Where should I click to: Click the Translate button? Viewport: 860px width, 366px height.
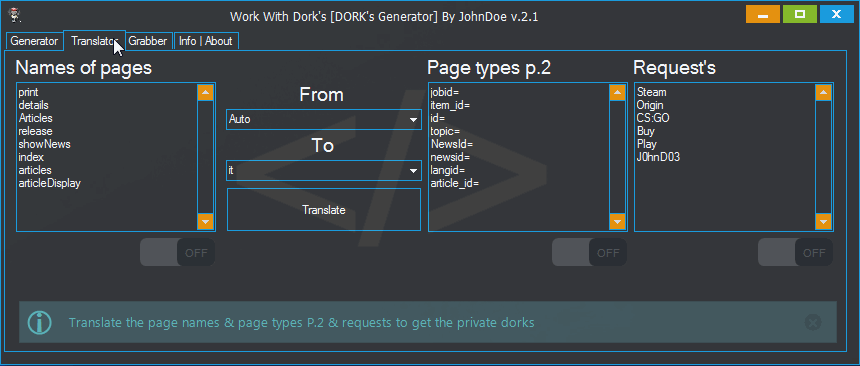tap(324, 210)
